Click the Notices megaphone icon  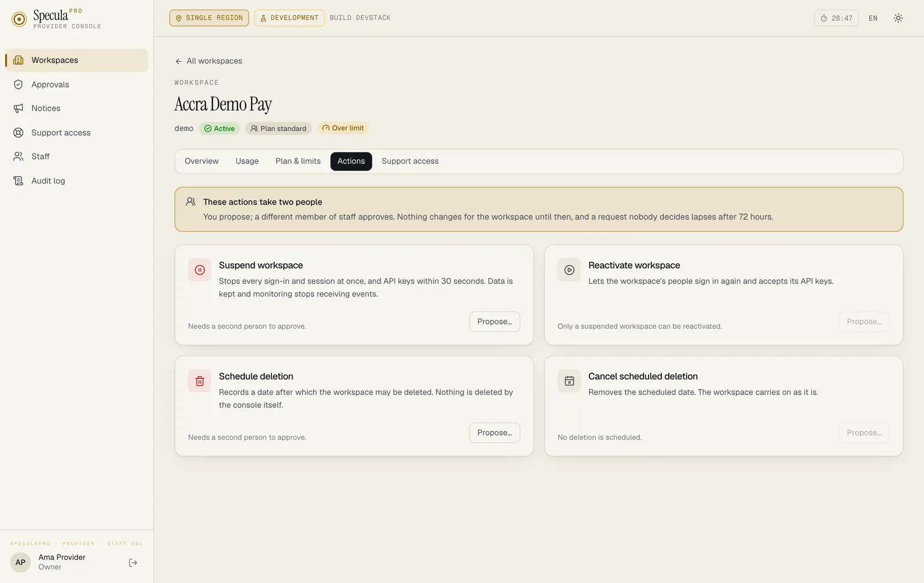(18, 108)
